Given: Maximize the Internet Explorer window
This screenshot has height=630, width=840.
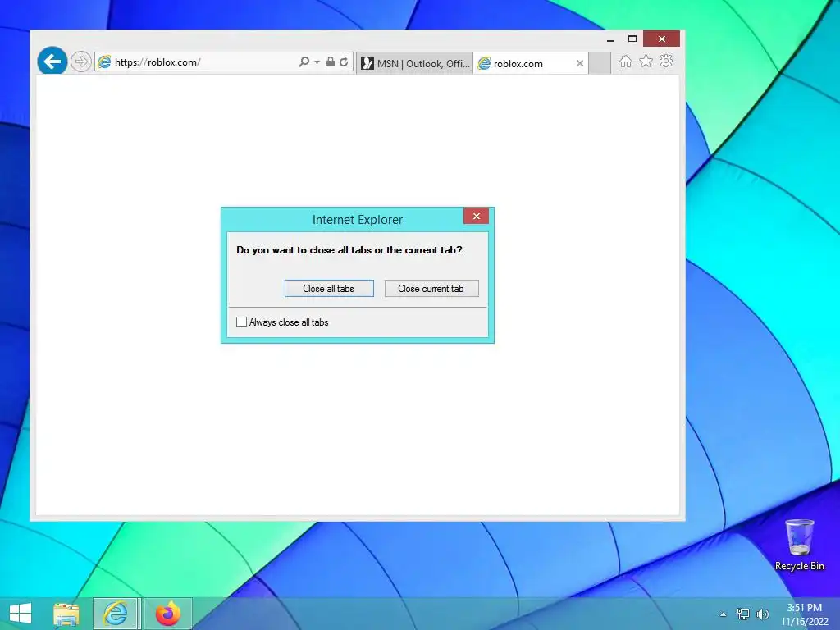Looking at the screenshot, I should pyautogui.click(x=632, y=39).
